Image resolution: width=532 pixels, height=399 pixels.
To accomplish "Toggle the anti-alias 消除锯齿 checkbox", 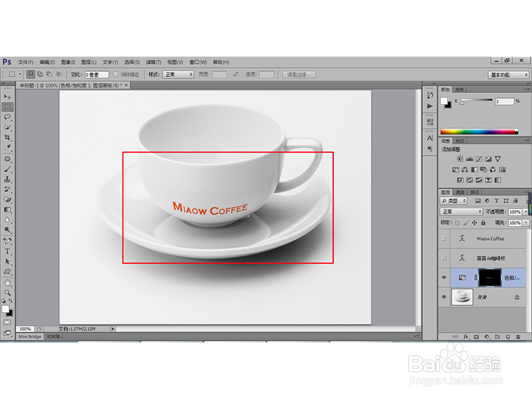I will click(x=116, y=74).
